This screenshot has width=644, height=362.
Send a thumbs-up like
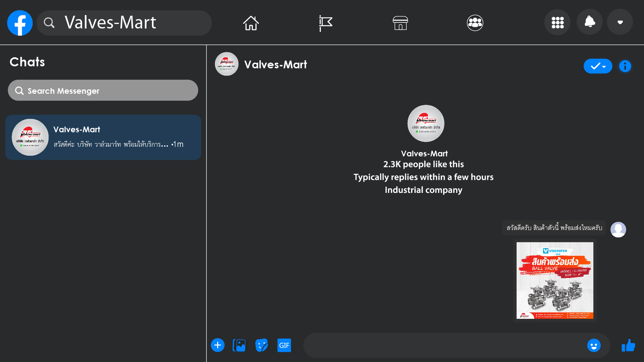628,345
